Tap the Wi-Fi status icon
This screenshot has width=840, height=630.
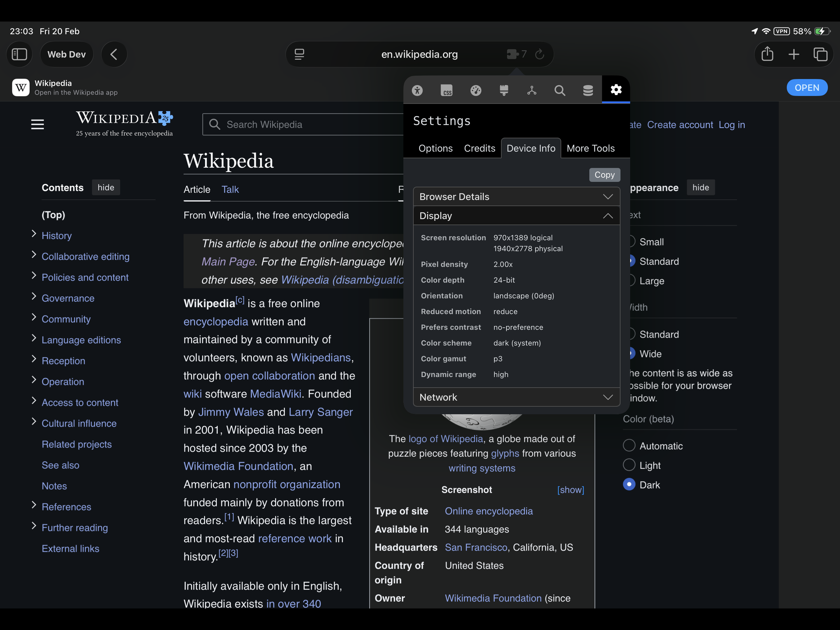(766, 31)
